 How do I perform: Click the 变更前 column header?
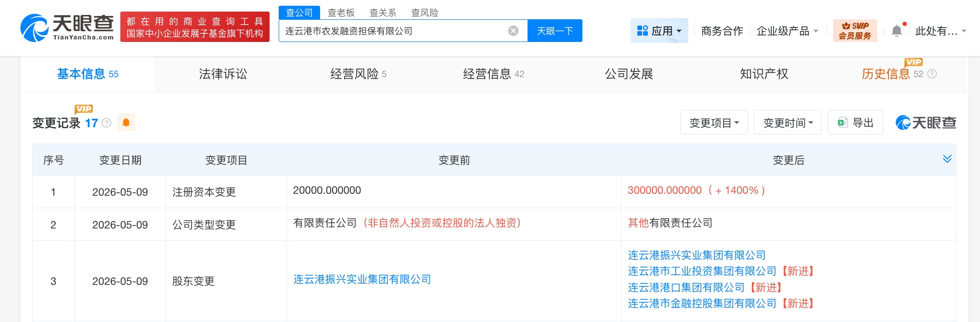point(454,160)
